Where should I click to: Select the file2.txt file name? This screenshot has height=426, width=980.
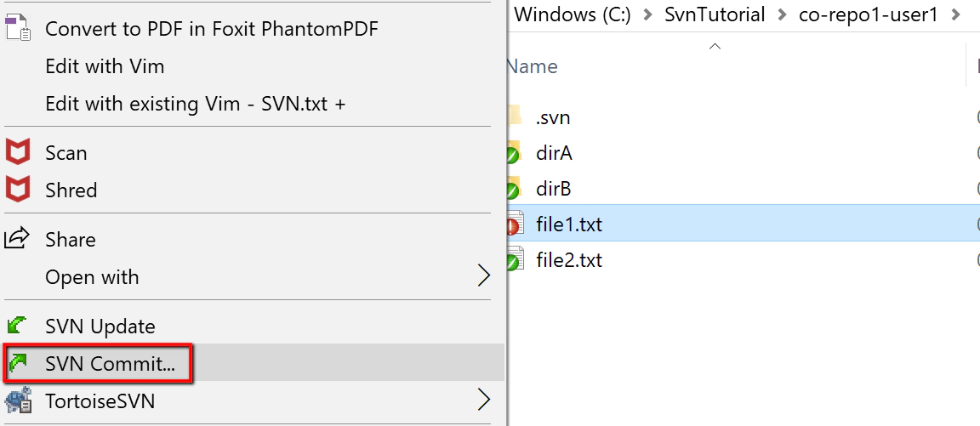pos(569,260)
